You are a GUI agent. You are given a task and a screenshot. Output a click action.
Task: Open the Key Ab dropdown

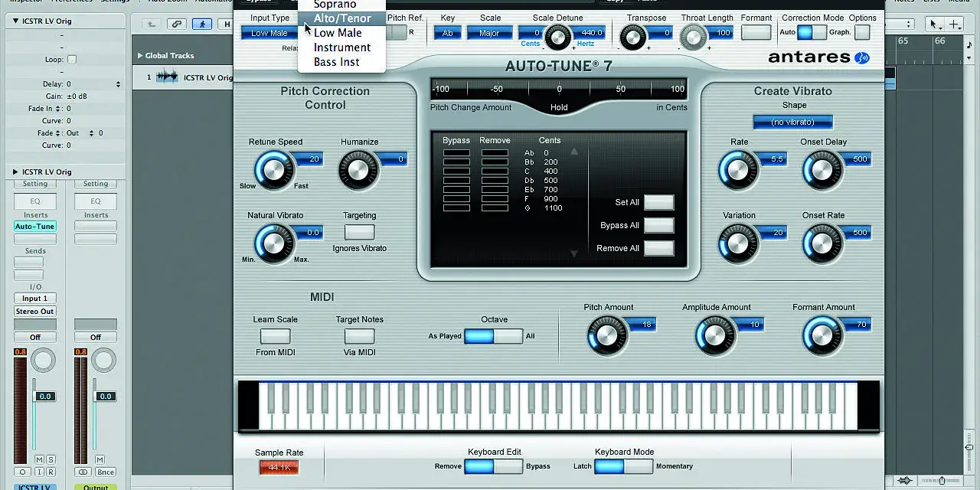pyautogui.click(x=448, y=33)
